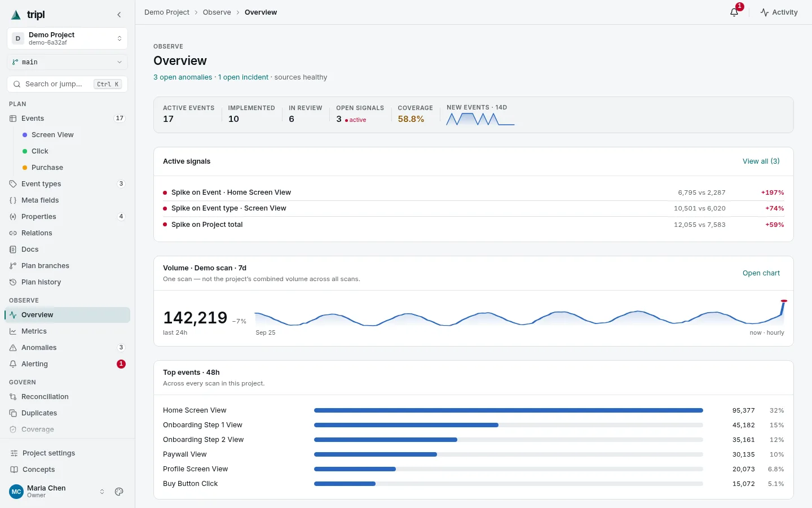Click Observe in the breadcrumb
Viewport: 812px width, 508px height.
(217, 12)
